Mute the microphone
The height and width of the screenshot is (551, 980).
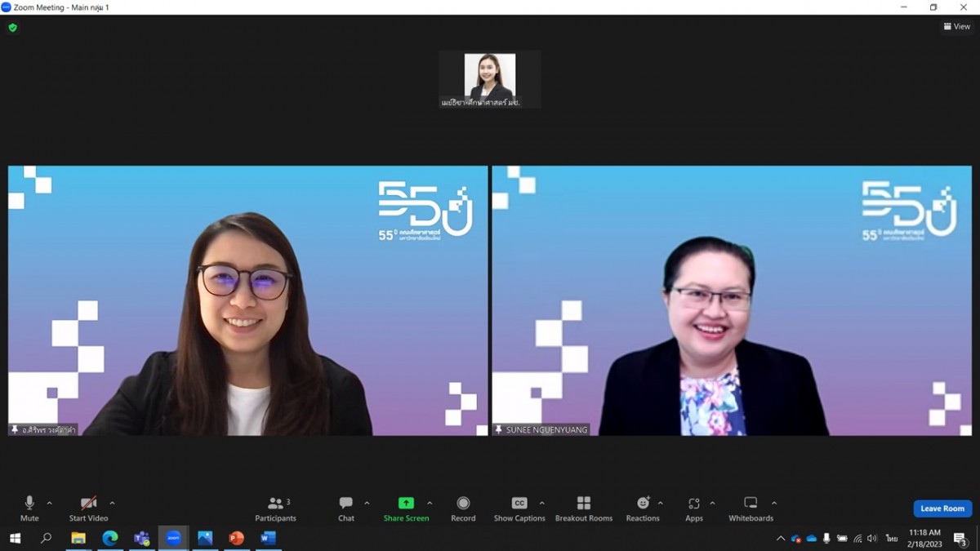tap(29, 508)
